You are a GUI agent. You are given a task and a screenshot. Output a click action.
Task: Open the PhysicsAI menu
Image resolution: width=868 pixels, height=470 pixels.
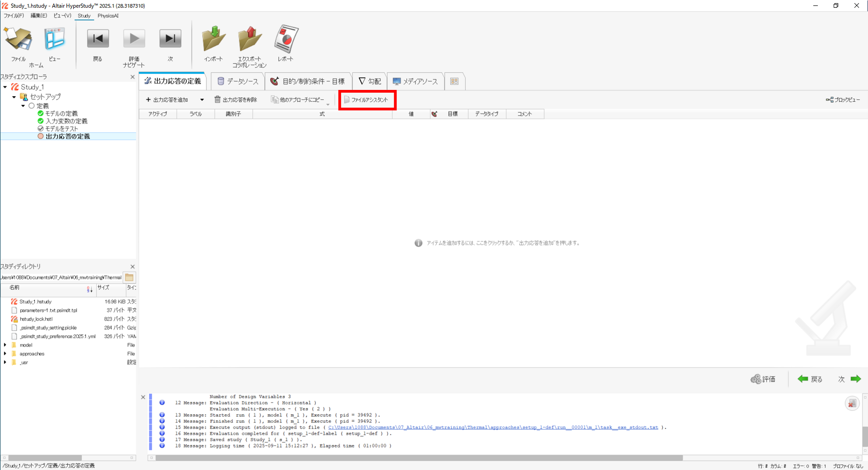coord(108,16)
